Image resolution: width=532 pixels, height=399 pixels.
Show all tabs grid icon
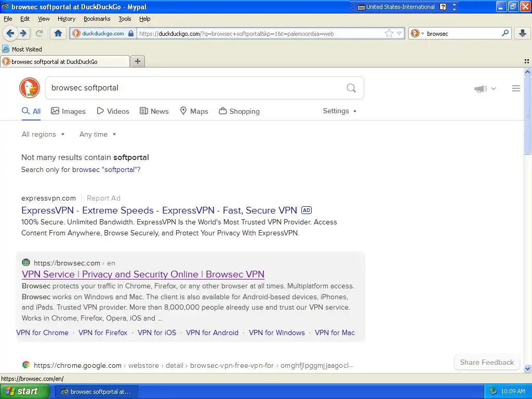tap(527, 61)
